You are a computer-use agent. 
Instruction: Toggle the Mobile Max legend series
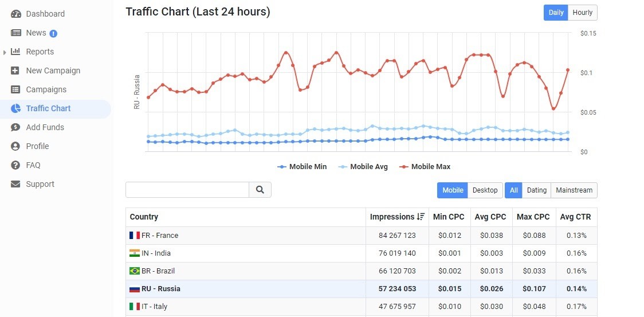tap(425, 167)
